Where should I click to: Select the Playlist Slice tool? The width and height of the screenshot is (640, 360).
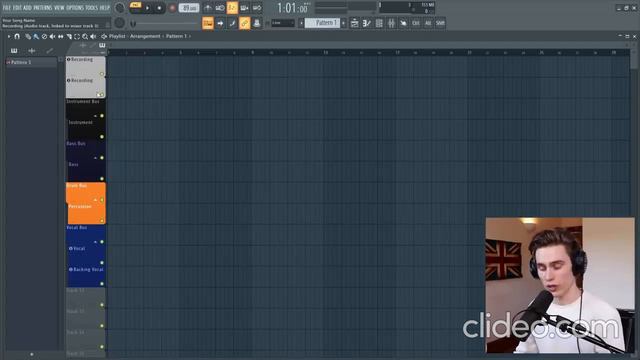[69, 36]
